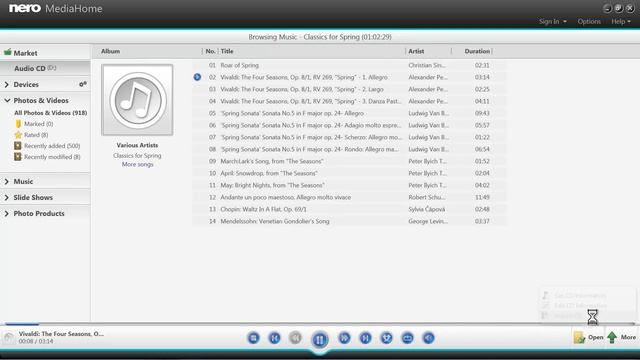Open Marked (0) photos list

38,124
